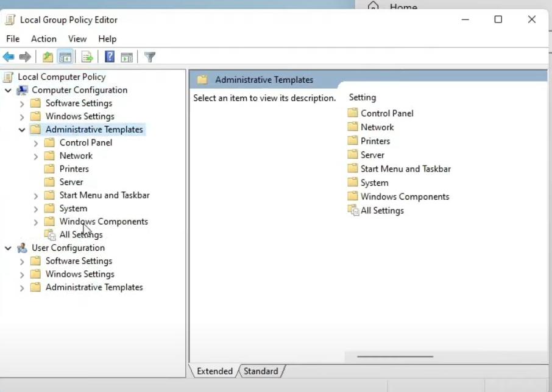Select System in the left tree
The height and width of the screenshot is (392, 552).
pyautogui.click(x=73, y=208)
